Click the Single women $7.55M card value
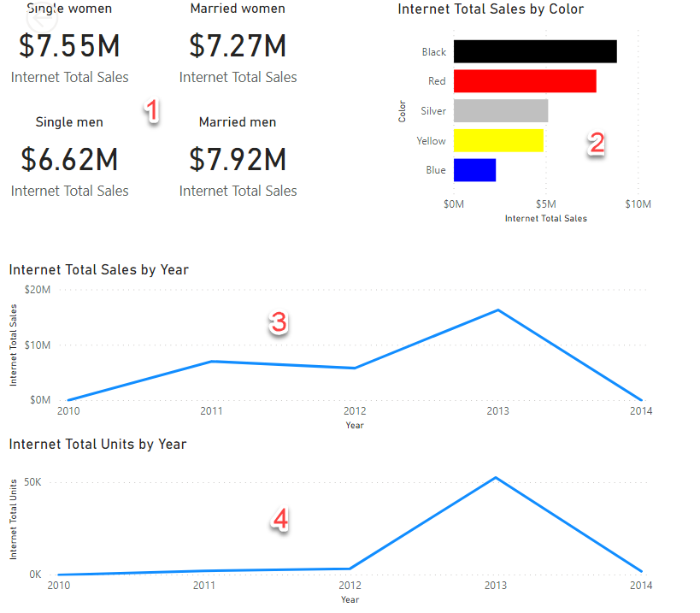The height and width of the screenshot is (613, 700). point(69,46)
